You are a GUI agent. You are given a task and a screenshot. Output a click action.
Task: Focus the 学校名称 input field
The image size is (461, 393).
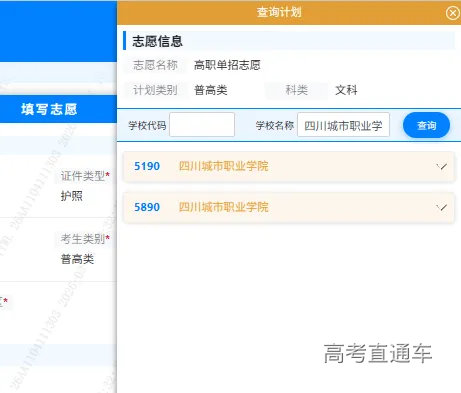coord(343,125)
